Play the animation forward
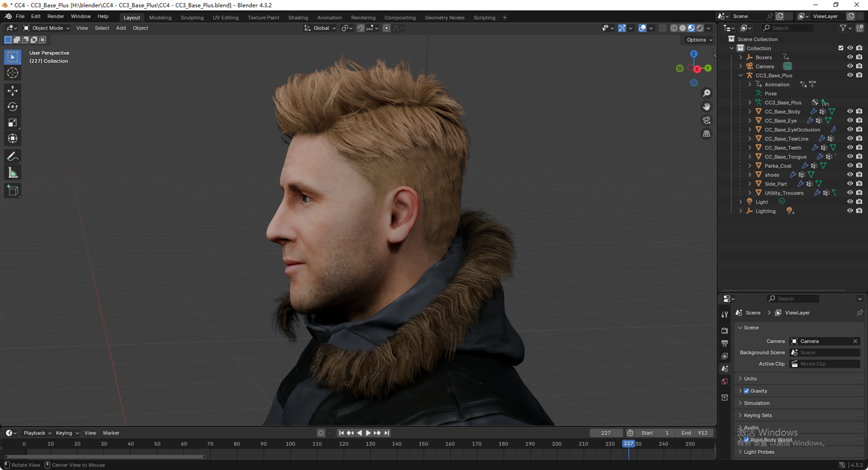This screenshot has height=470, width=868. click(x=368, y=433)
